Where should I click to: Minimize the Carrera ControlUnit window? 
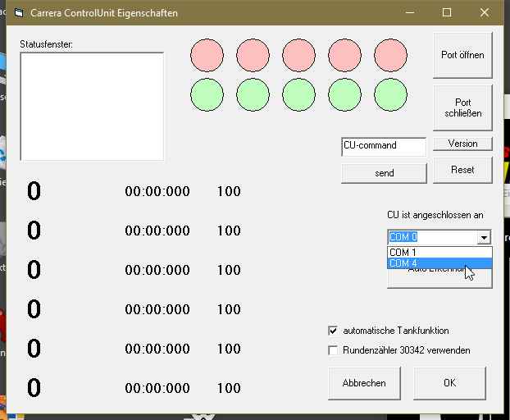click(x=410, y=12)
